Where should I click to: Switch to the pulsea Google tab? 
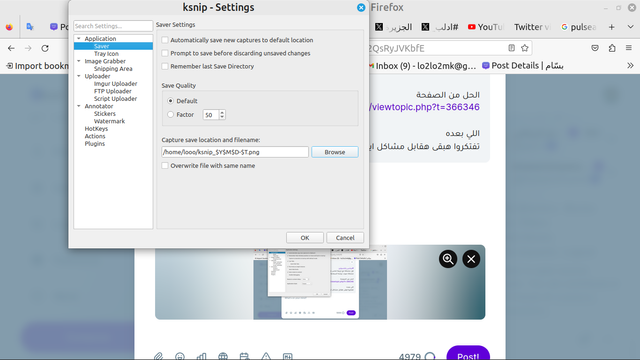[x=579, y=27]
